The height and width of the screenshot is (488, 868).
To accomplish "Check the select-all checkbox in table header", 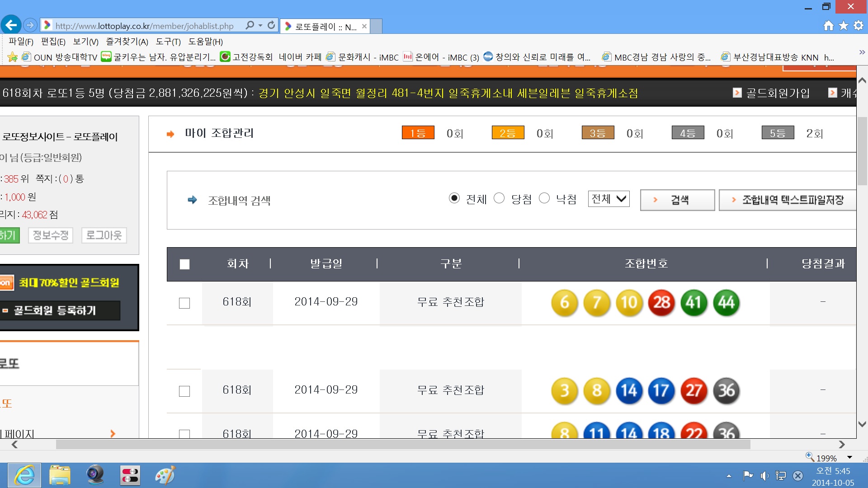I will (x=184, y=264).
